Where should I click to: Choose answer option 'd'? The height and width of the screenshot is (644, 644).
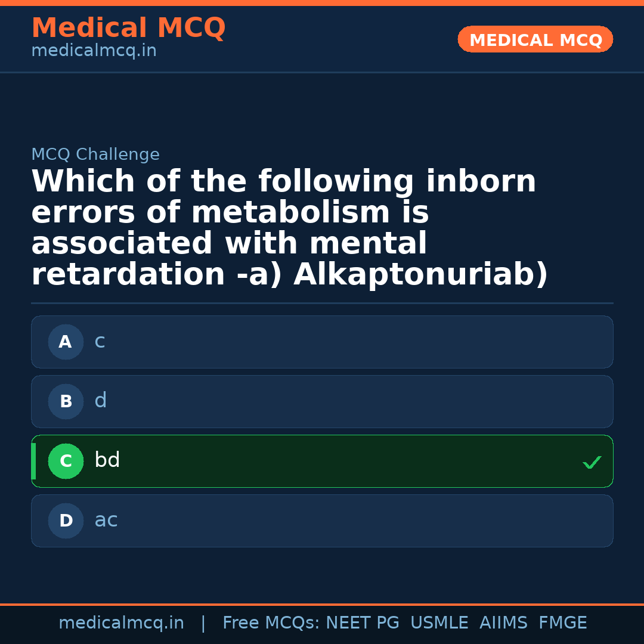(x=322, y=401)
